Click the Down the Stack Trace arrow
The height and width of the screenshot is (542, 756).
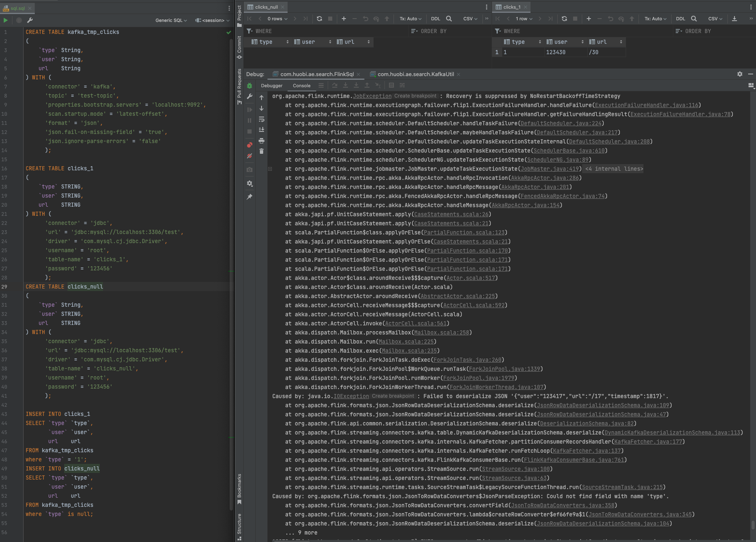(262, 108)
